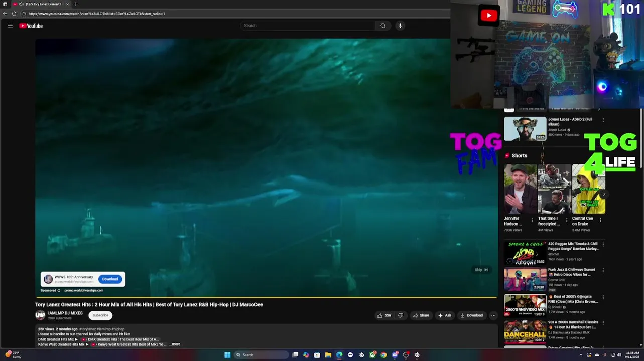
Task: Open options for 90s & 2000s Dancehall video
Action: (603, 323)
